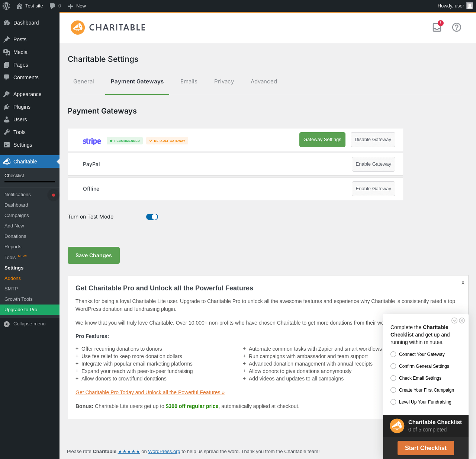Open Campaigns in Charitable submenu

(30, 216)
